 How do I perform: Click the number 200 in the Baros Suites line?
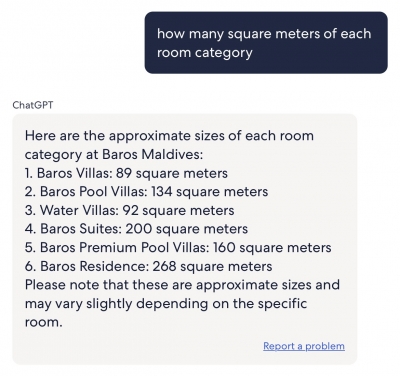[139, 229]
